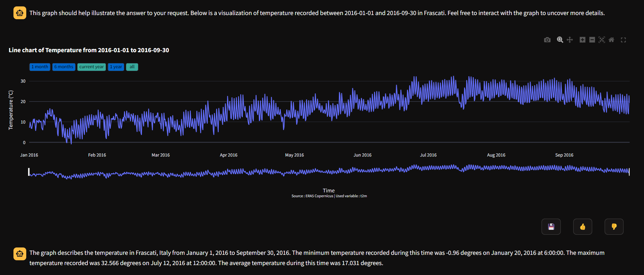The width and height of the screenshot is (644, 275).
Task: Select the 6 months range
Action: point(64,67)
